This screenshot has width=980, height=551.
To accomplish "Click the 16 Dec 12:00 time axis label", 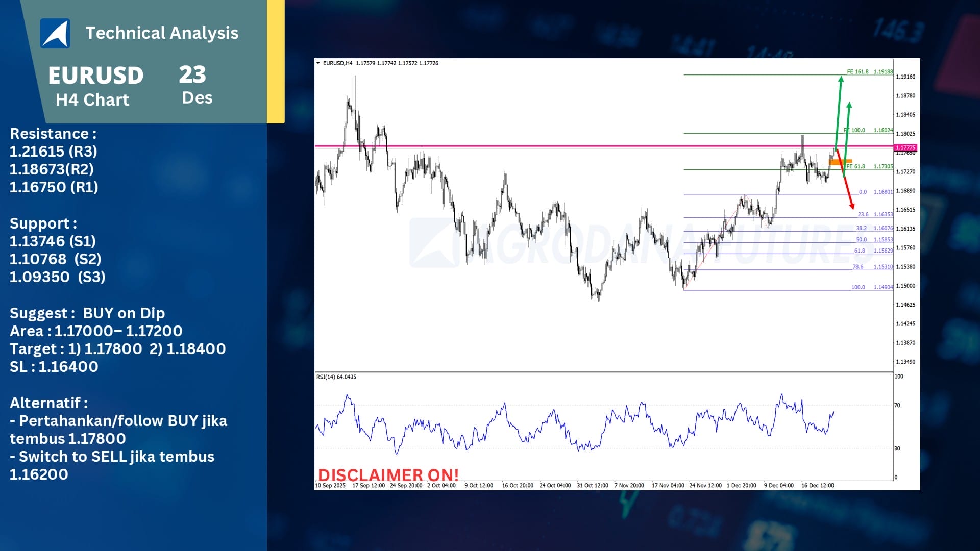I will [x=817, y=486].
